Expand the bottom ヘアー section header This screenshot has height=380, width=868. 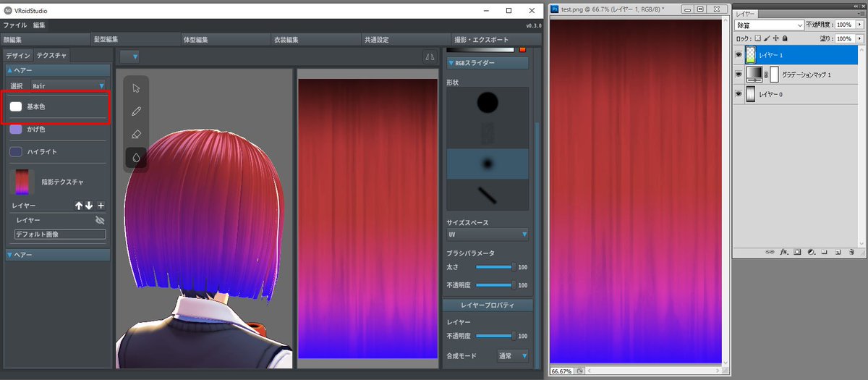pos(58,255)
